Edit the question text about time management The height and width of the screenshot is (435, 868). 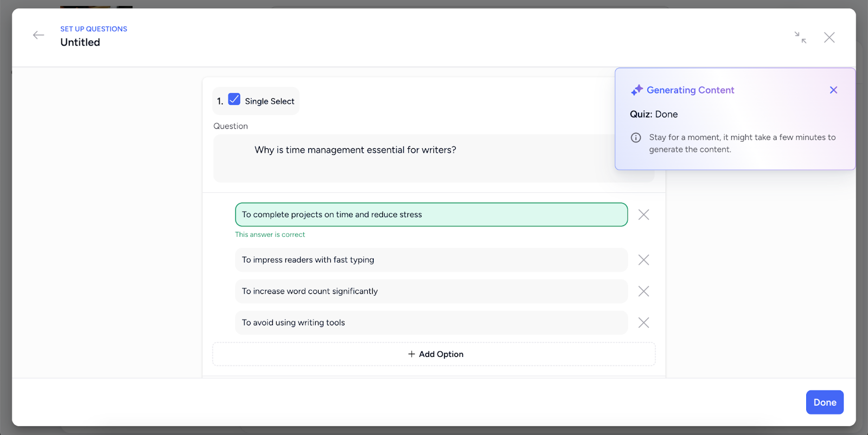tap(433, 158)
